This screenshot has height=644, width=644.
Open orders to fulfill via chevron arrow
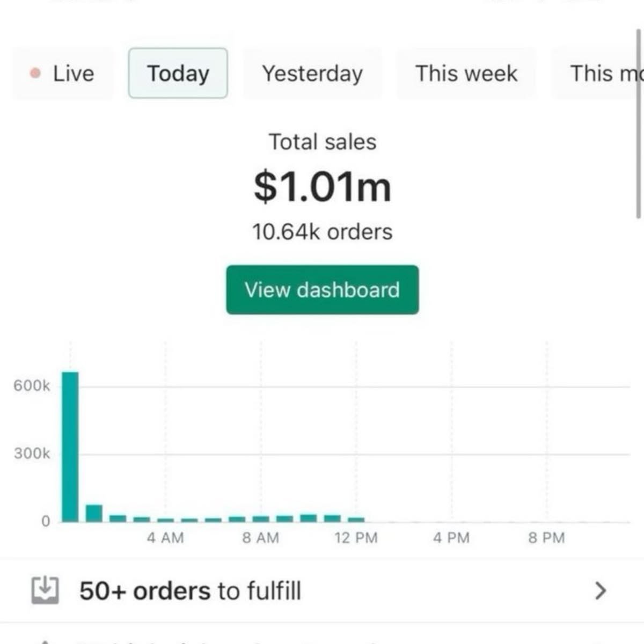tap(601, 590)
